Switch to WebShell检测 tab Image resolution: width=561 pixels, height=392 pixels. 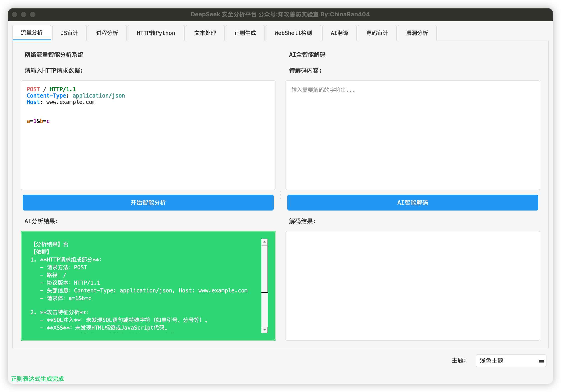tap(293, 33)
